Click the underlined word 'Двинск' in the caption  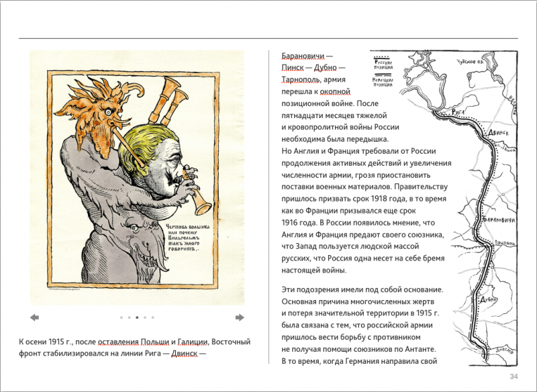click(x=184, y=353)
